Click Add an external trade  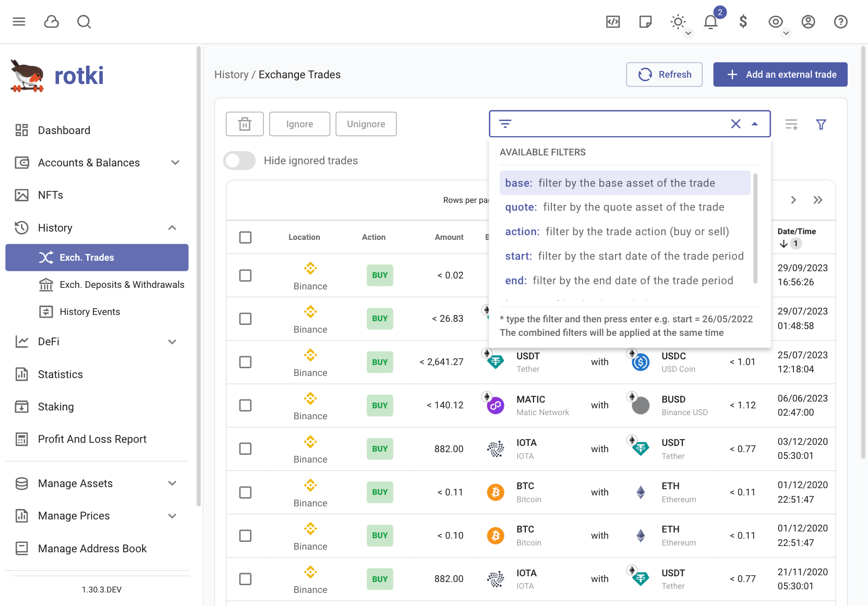tap(780, 75)
